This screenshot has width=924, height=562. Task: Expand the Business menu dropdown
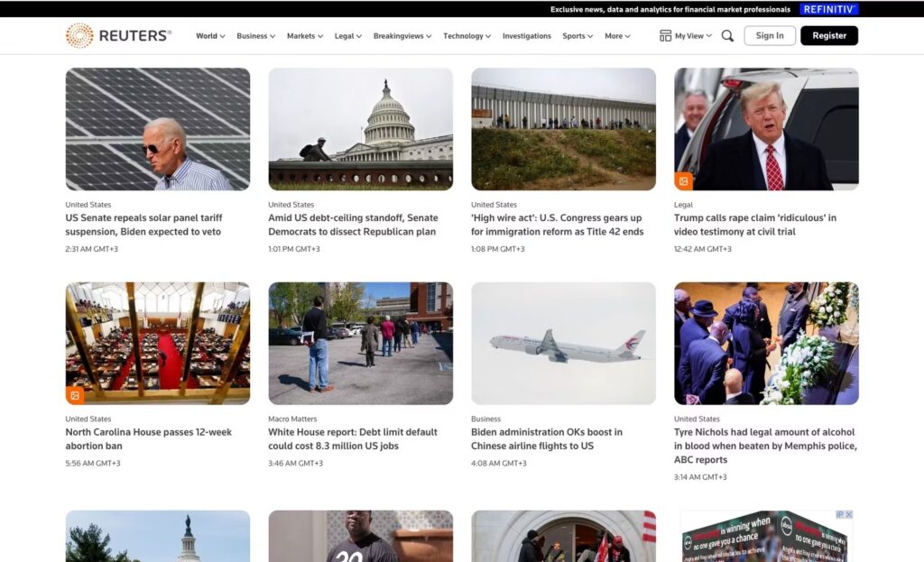click(x=256, y=36)
